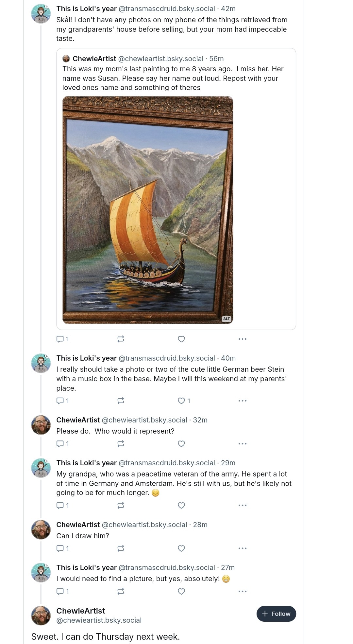The height and width of the screenshot is (644, 353).
Task: Repost the Skål post quoting ChewieArtist
Action: pos(121,339)
